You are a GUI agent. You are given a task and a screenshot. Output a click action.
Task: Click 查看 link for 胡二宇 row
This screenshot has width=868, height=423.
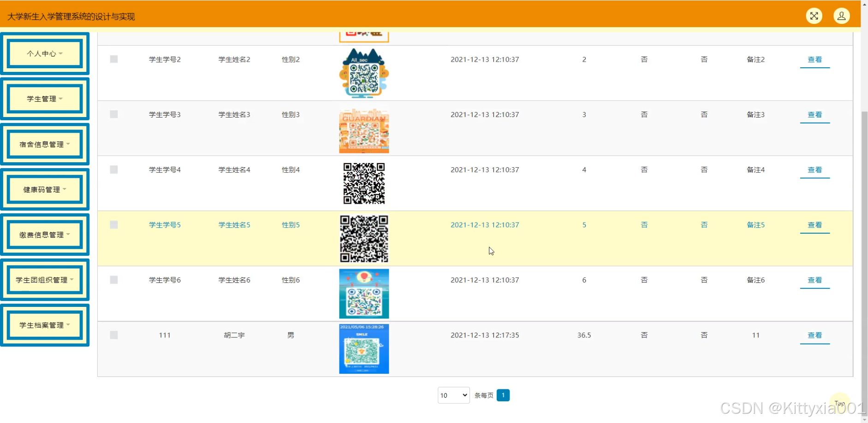pyautogui.click(x=814, y=335)
